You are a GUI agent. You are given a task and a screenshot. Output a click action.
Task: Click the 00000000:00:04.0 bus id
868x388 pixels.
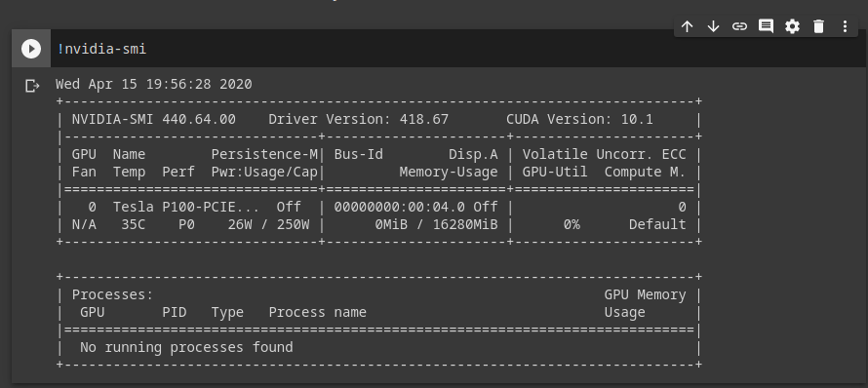(x=400, y=207)
